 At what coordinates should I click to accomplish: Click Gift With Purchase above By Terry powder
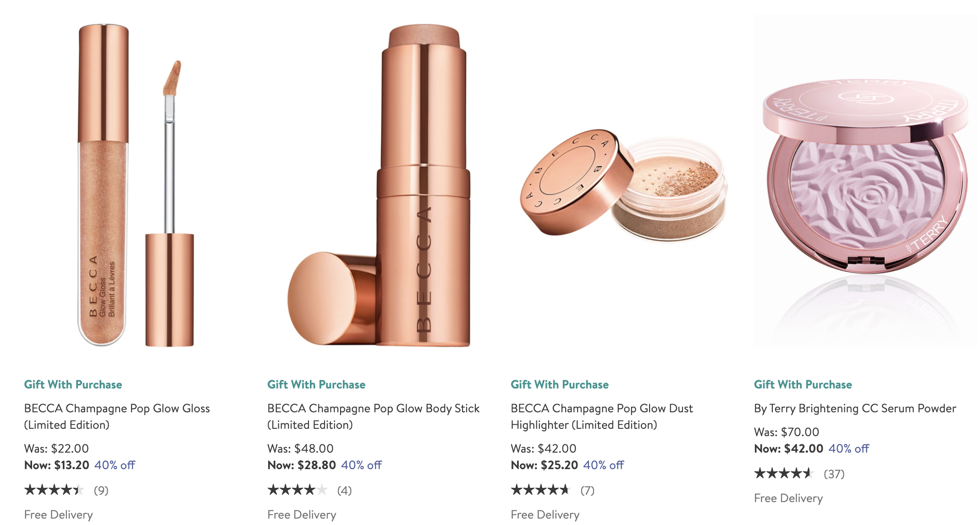(803, 384)
